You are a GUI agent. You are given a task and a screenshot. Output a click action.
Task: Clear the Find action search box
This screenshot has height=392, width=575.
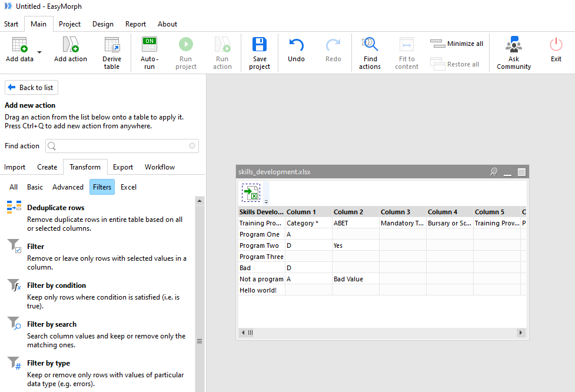[192, 146]
